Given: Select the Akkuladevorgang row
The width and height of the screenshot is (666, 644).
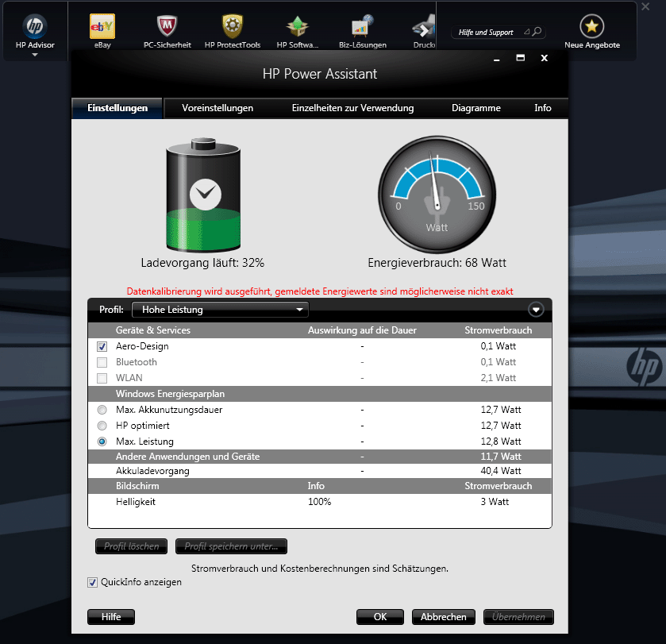Looking at the screenshot, I should (320, 471).
